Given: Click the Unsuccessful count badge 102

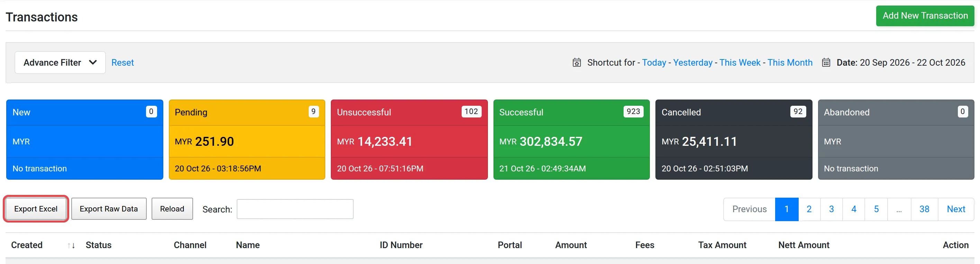Looking at the screenshot, I should [471, 112].
